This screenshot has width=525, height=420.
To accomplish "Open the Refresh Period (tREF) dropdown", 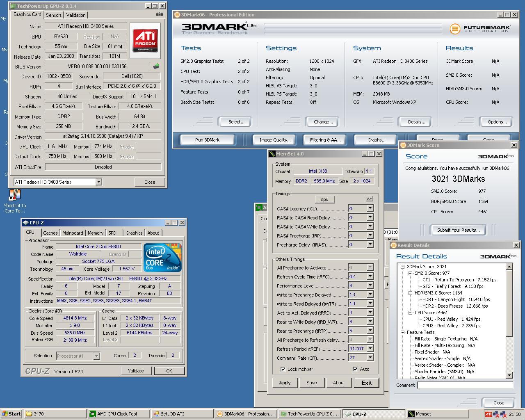I will (370, 349).
